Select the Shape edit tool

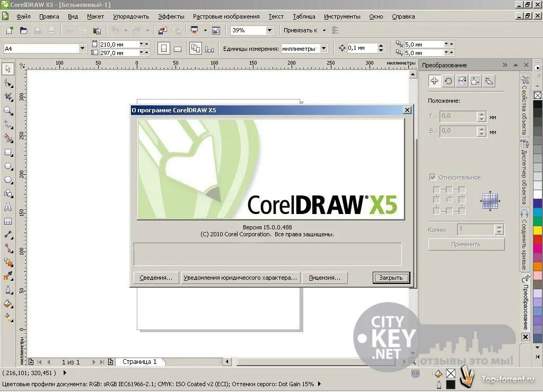(x=8, y=83)
